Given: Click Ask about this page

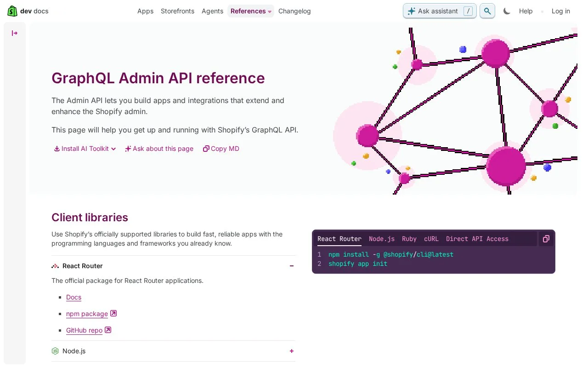Looking at the screenshot, I should pos(159,149).
